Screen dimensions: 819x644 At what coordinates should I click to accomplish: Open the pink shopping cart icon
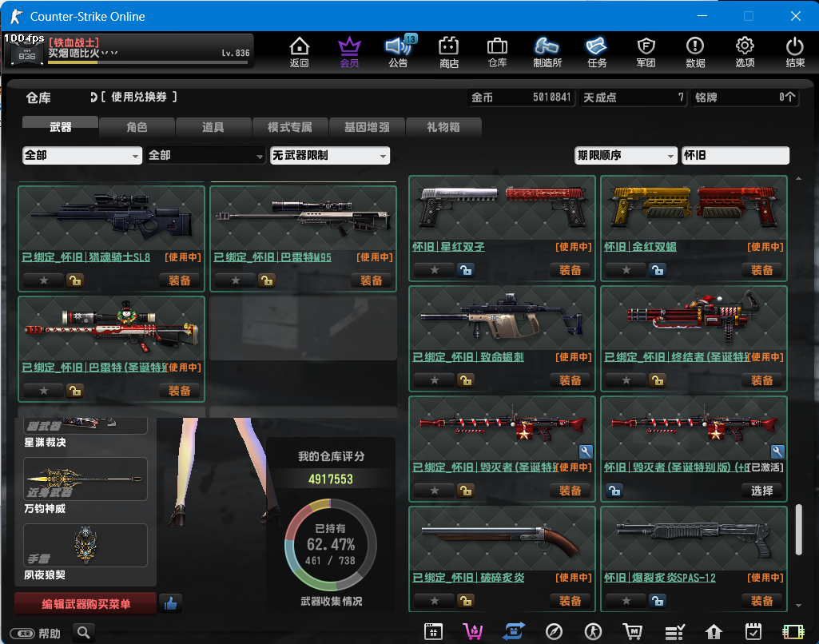[473, 632]
